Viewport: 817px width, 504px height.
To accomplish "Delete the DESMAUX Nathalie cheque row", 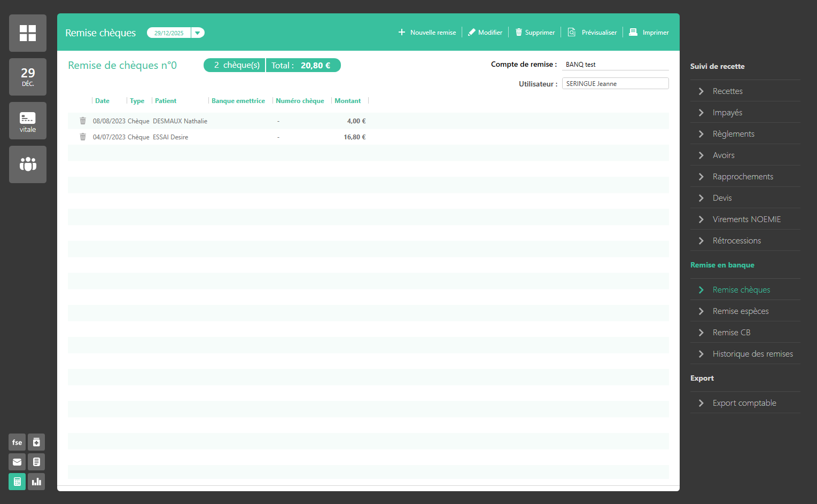I will click(x=83, y=121).
